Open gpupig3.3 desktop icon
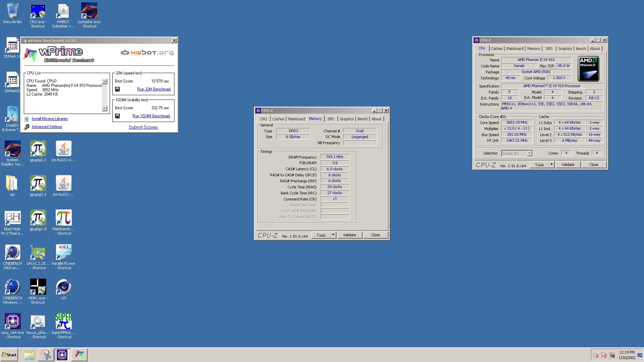 (38, 186)
